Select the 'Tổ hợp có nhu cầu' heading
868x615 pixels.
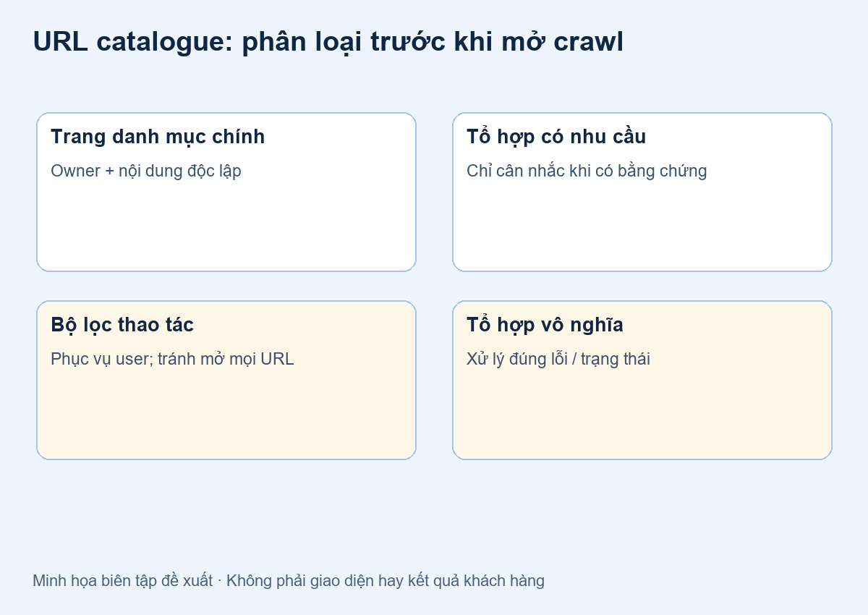coord(556,137)
